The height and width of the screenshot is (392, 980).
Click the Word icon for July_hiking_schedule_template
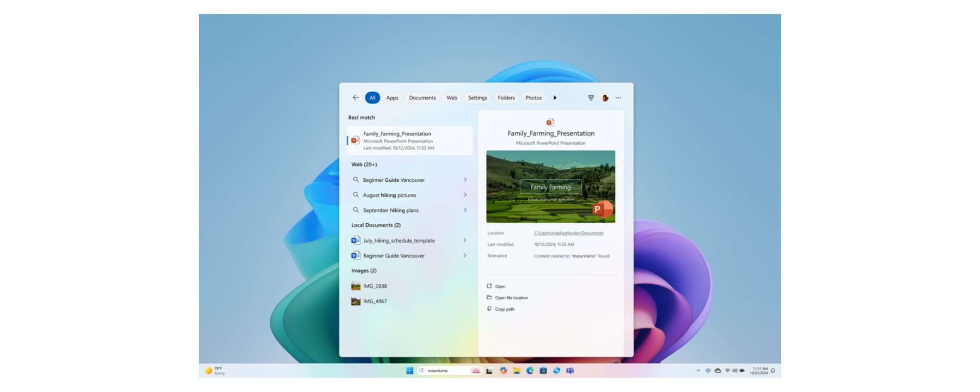click(x=355, y=240)
